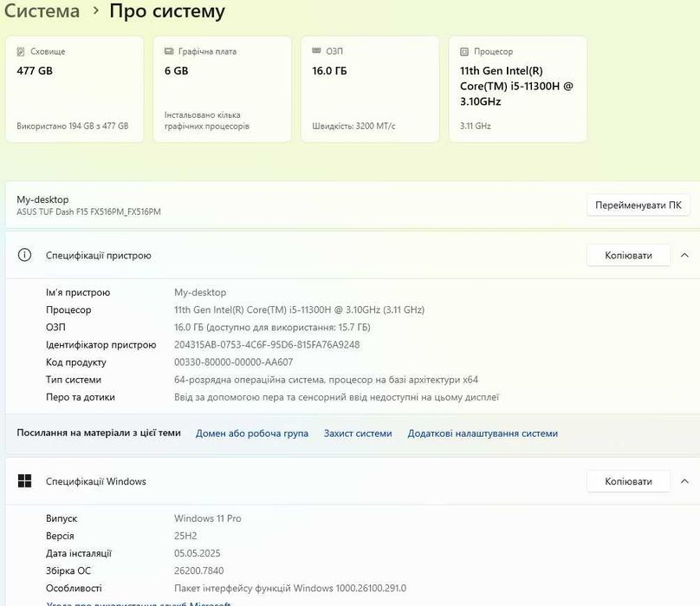
Task: Click the Код продукту label
Action: tap(76, 362)
